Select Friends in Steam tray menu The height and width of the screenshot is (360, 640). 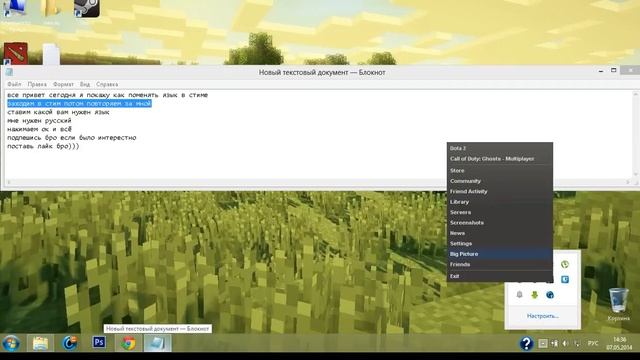(500, 264)
